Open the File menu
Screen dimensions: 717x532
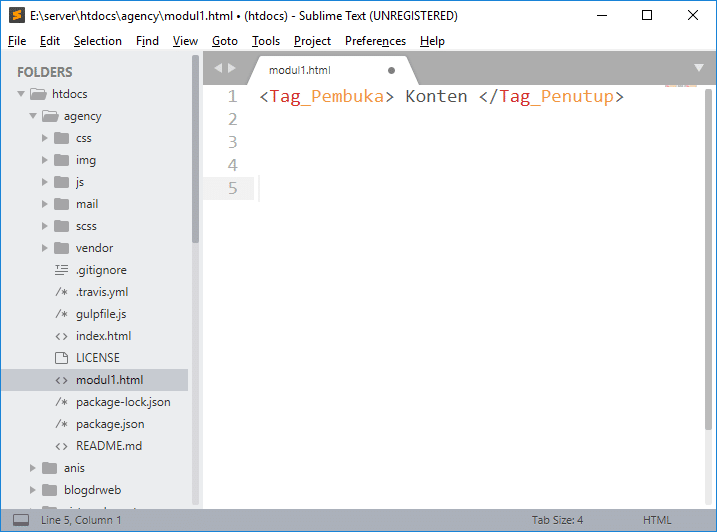tap(17, 41)
